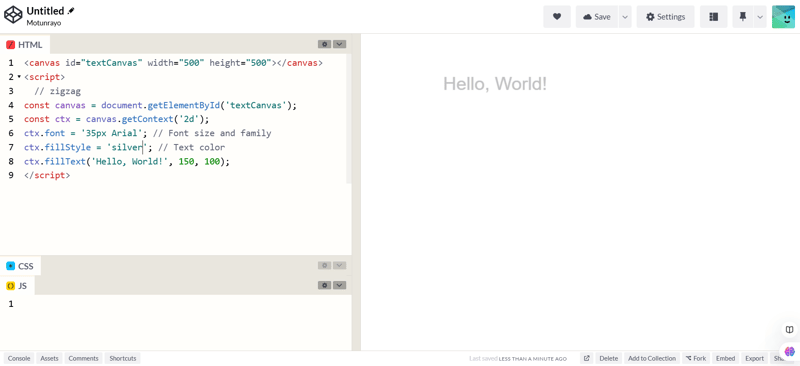
Task: Open the user avatar menu
Action: coord(783,17)
